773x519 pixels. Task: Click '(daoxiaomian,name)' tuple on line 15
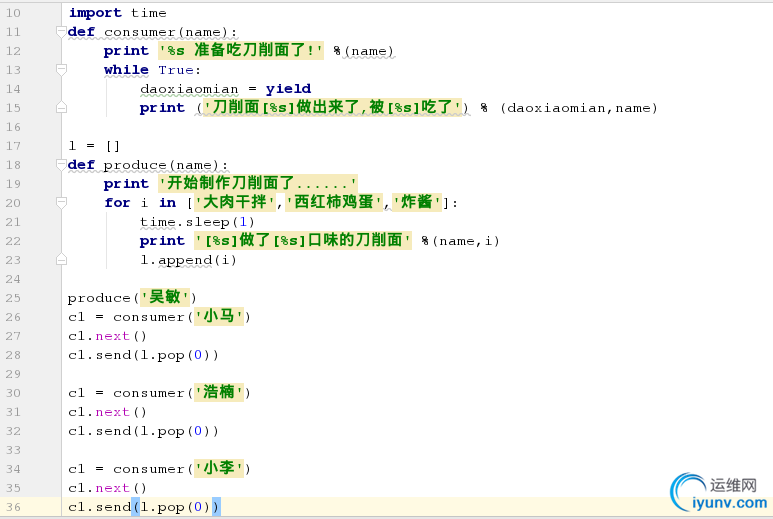point(579,108)
